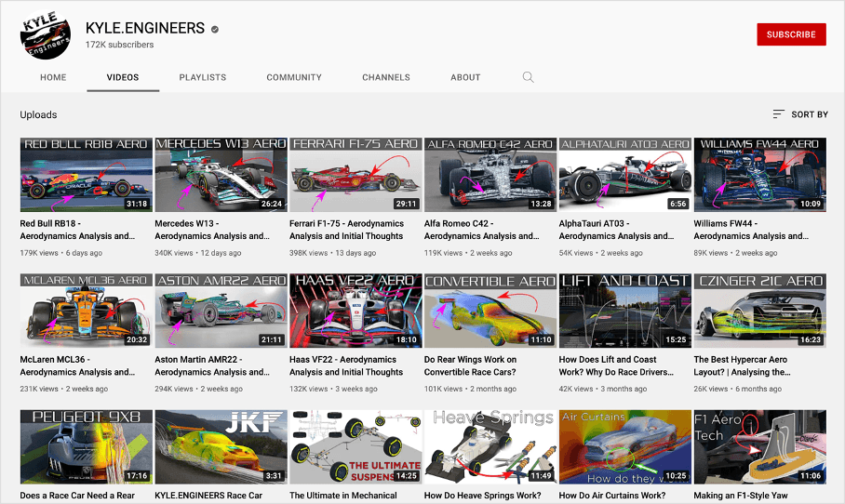845x504 pixels.
Task: Click the Haas VF22 video title
Action: [x=346, y=365]
